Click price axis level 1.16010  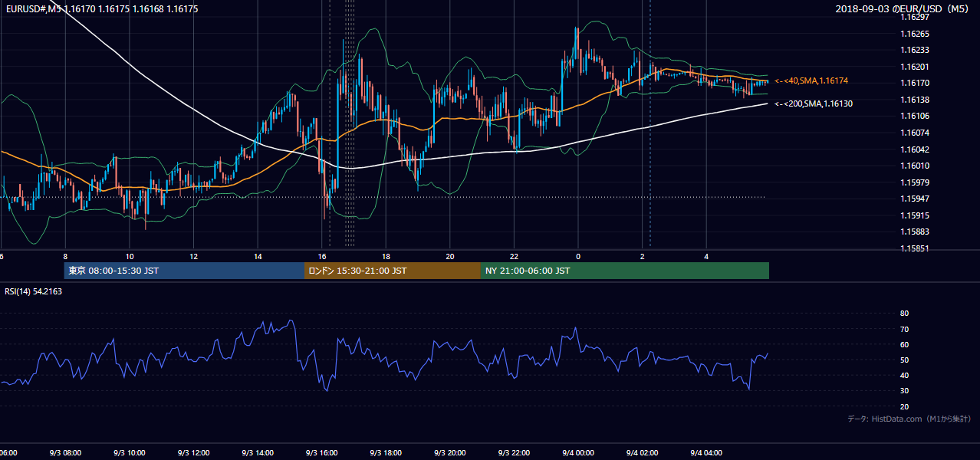pos(914,166)
